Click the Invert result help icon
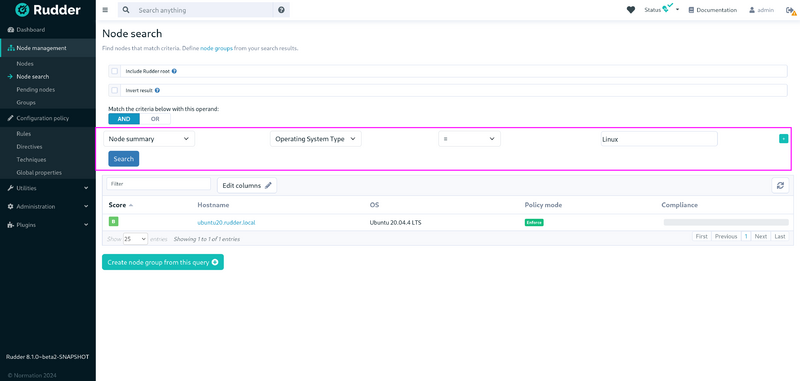 tap(157, 90)
